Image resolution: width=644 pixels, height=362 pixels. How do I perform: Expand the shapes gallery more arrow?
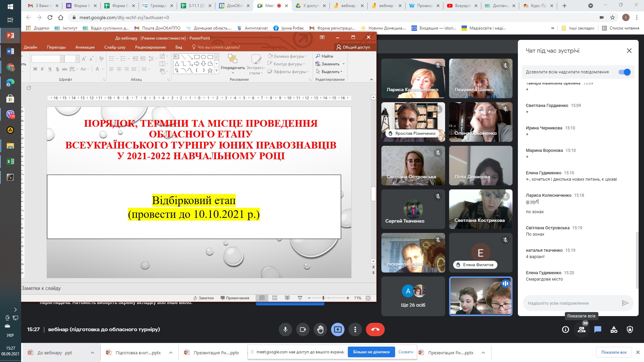click(217, 70)
